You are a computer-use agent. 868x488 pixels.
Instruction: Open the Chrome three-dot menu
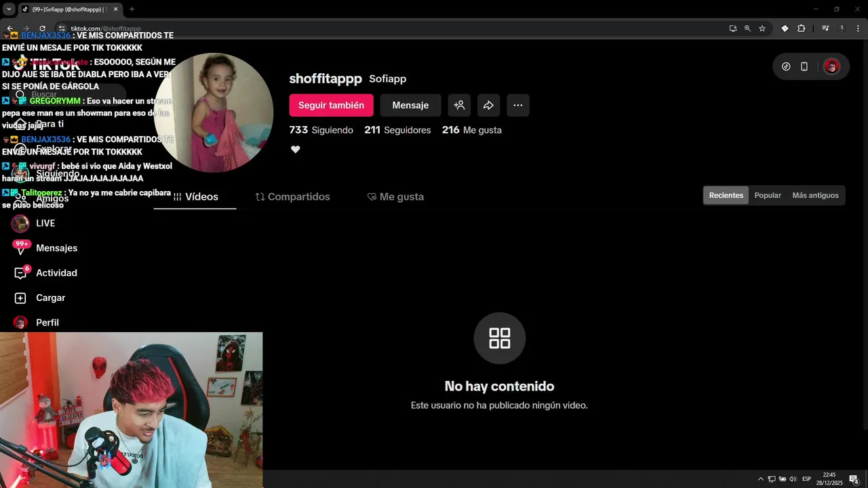click(858, 28)
